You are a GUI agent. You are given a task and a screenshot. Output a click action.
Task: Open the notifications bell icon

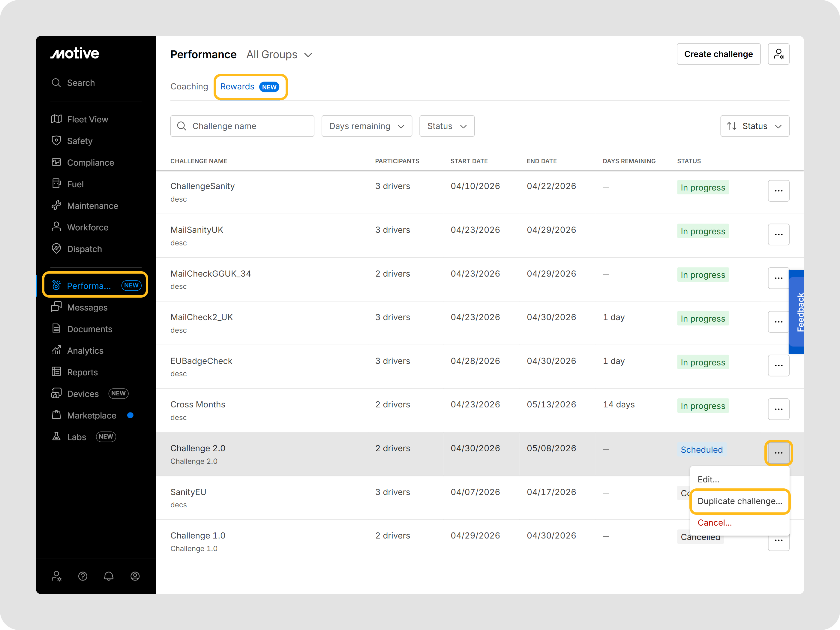pos(109,576)
